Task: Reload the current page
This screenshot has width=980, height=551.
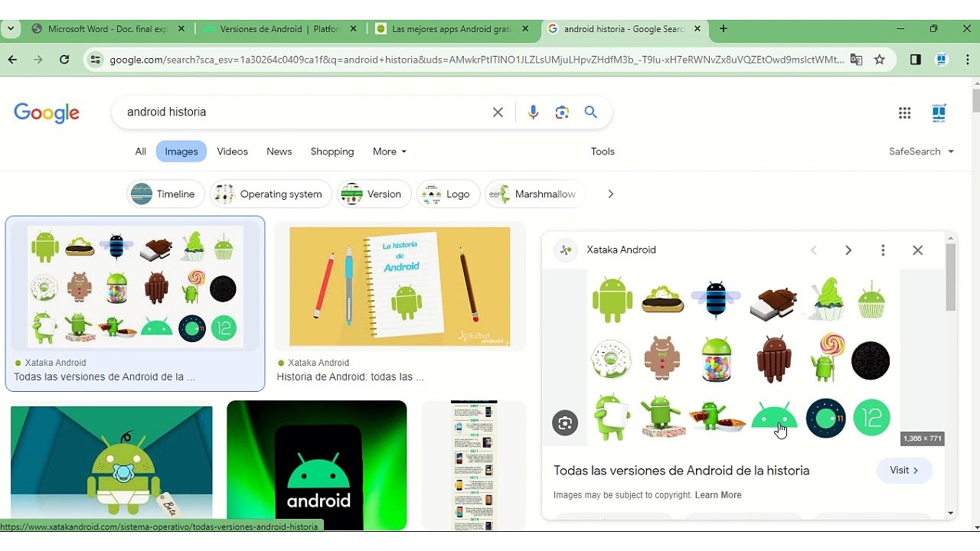Action: (x=64, y=60)
